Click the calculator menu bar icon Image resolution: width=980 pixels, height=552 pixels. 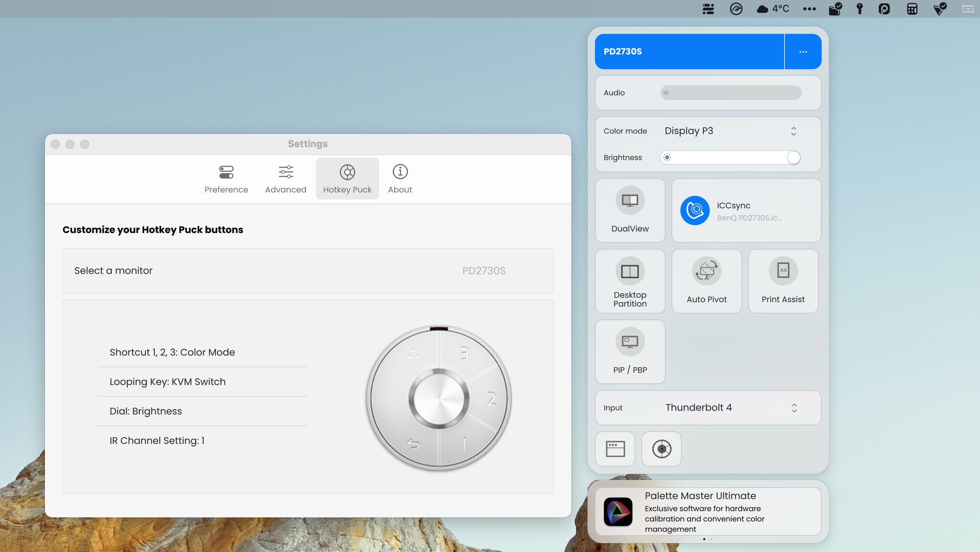(x=912, y=9)
